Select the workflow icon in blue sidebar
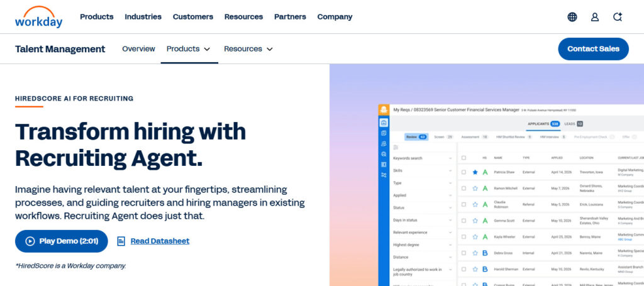 pyautogui.click(x=384, y=175)
